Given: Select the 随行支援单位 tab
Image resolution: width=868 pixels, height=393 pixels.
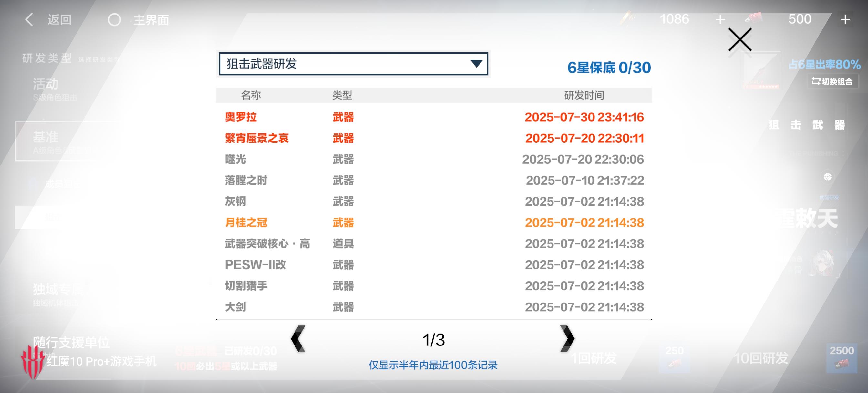Looking at the screenshot, I should click(x=71, y=342).
